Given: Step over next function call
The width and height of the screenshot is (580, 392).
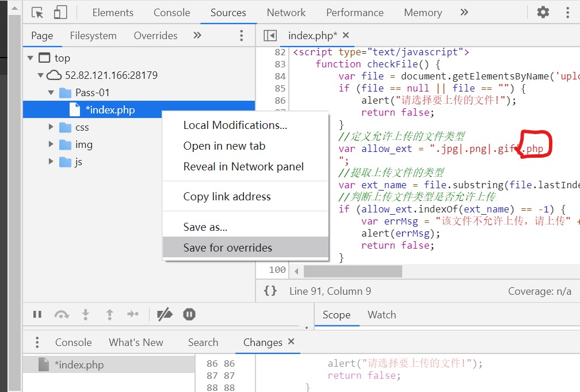Looking at the screenshot, I should pos(62,314).
